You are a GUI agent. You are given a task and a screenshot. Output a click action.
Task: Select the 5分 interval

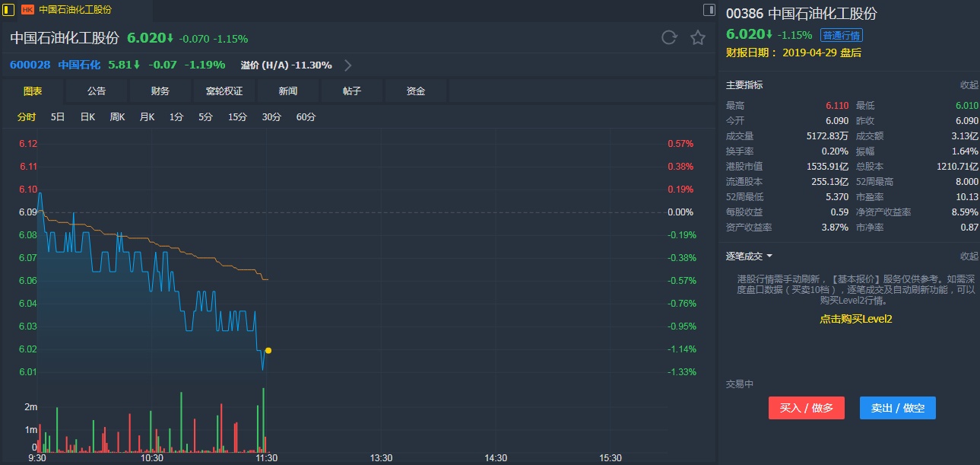206,117
